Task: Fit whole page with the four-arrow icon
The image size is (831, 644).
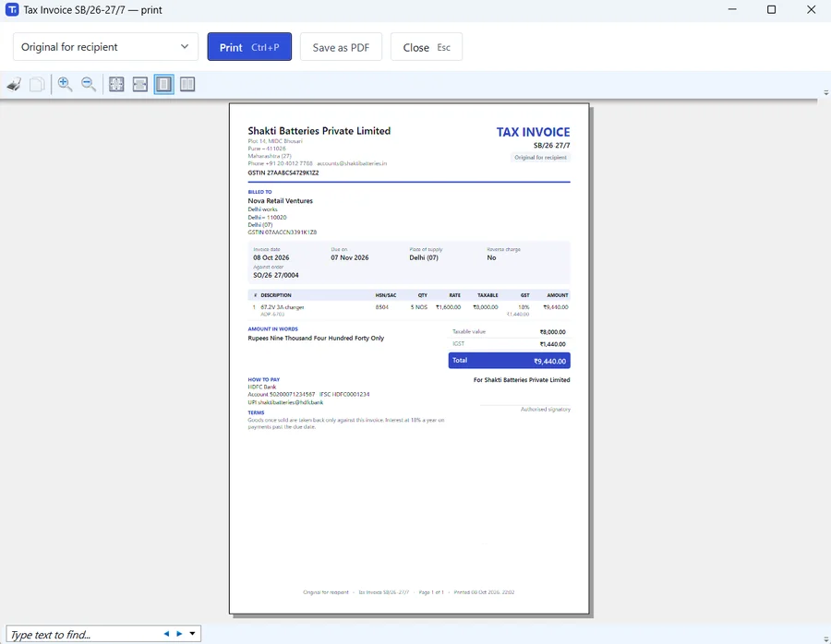Action: pyautogui.click(x=116, y=84)
